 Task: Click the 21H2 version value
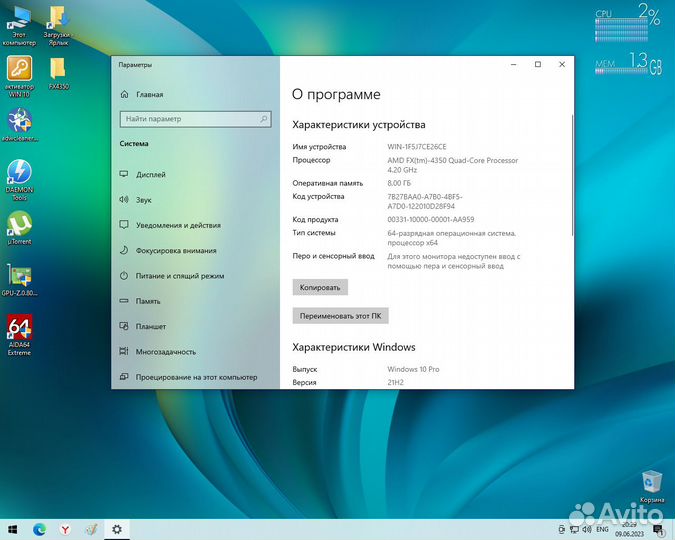point(395,382)
